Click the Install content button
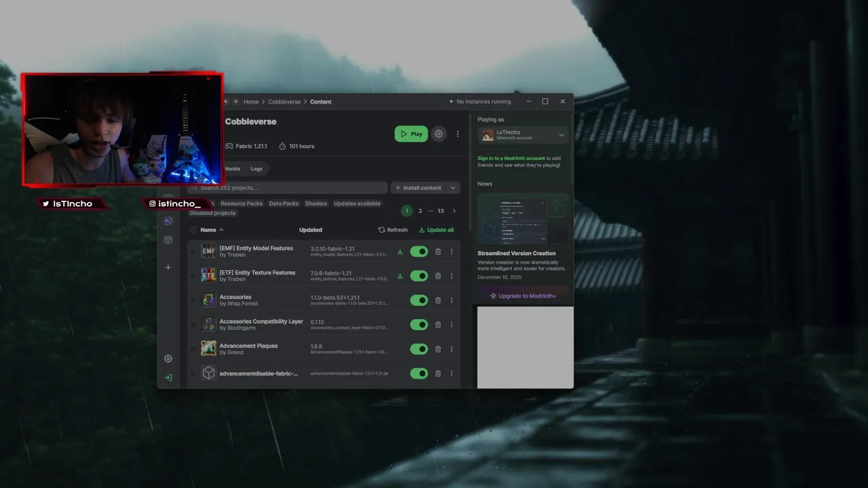 [x=418, y=188]
